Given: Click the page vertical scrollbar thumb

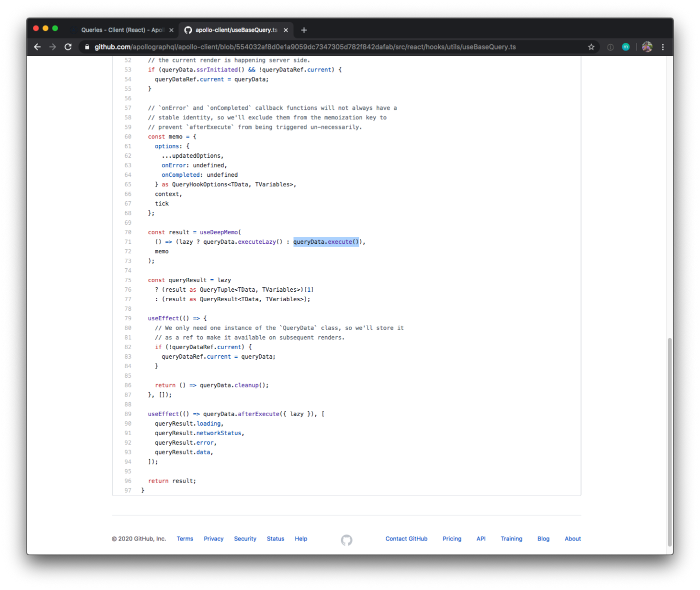Looking at the screenshot, I should [670, 442].
